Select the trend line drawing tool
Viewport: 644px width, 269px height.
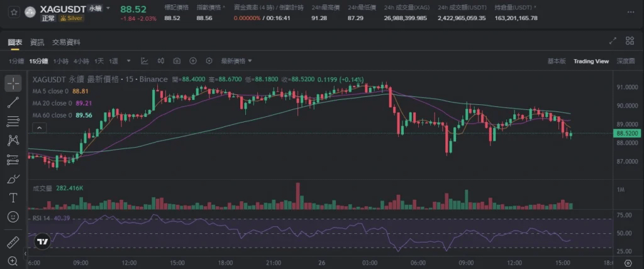tap(13, 102)
